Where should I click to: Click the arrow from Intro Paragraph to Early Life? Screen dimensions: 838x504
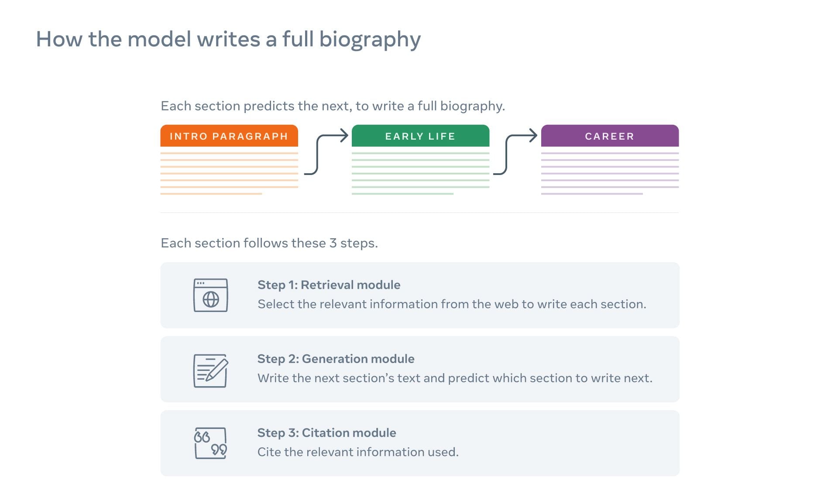(325, 153)
